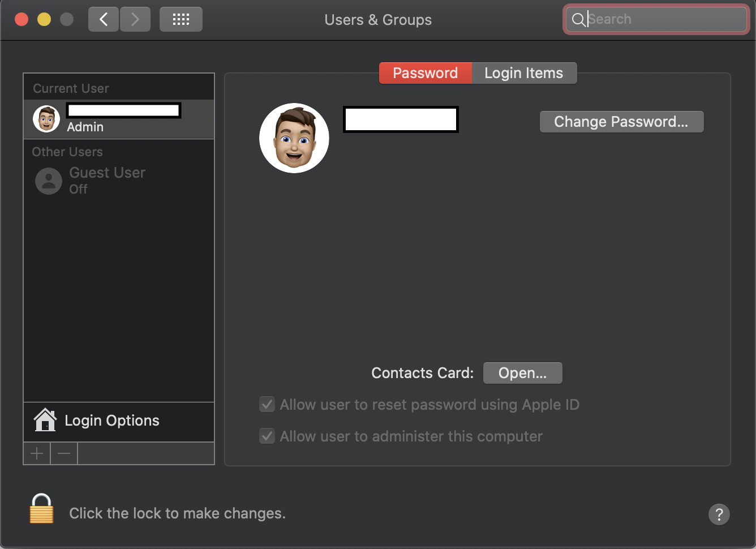Switch to the Login Items tab
This screenshot has height=549, width=756.
point(523,73)
